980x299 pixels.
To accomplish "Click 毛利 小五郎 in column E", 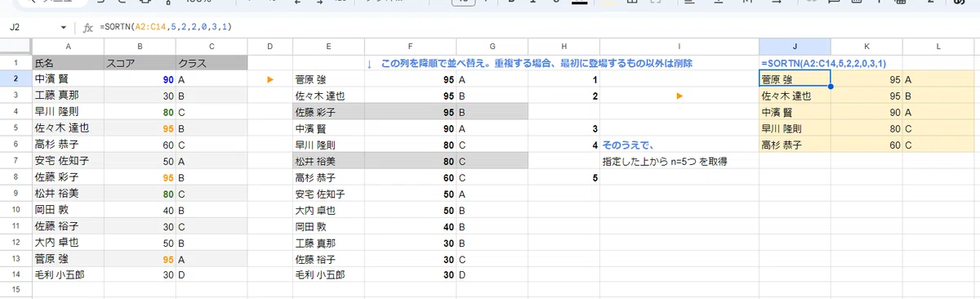I will [328, 275].
